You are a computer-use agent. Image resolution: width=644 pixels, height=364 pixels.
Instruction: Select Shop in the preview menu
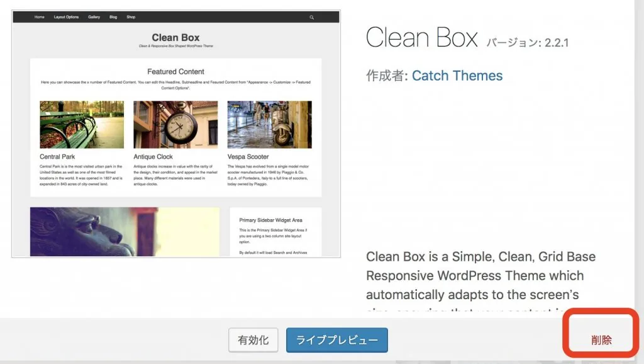(x=131, y=17)
